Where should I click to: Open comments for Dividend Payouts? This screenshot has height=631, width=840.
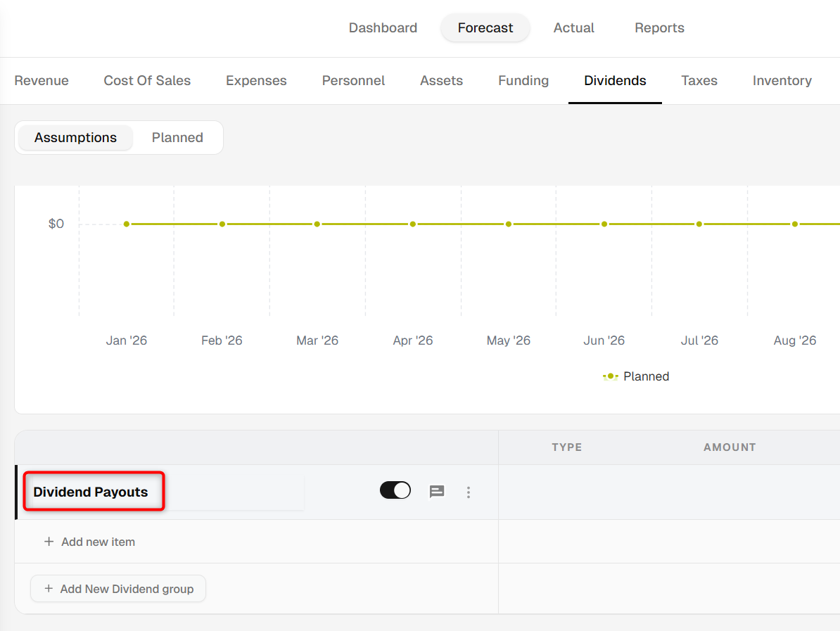pyautogui.click(x=437, y=491)
